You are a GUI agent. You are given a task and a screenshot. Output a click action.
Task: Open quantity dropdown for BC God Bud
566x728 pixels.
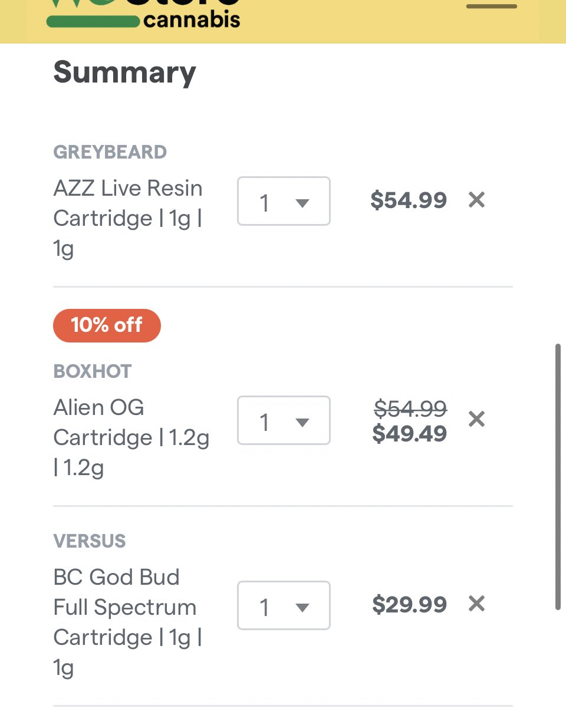coord(284,605)
